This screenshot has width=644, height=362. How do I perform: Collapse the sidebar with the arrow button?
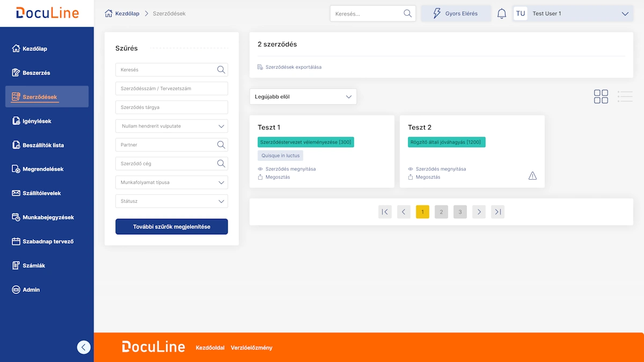84,347
